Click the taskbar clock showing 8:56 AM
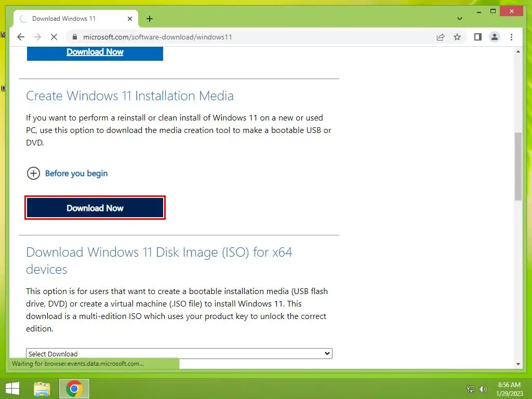The height and width of the screenshot is (399, 532). pyautogui.click(x=509, y=389)
